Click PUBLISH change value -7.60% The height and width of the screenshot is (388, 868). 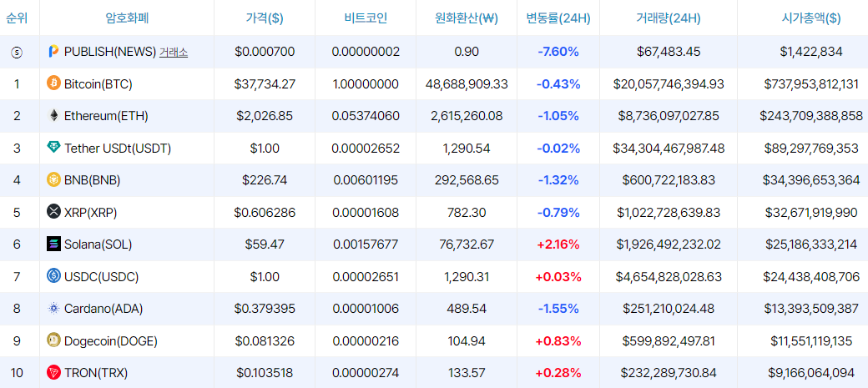point(558,52)
